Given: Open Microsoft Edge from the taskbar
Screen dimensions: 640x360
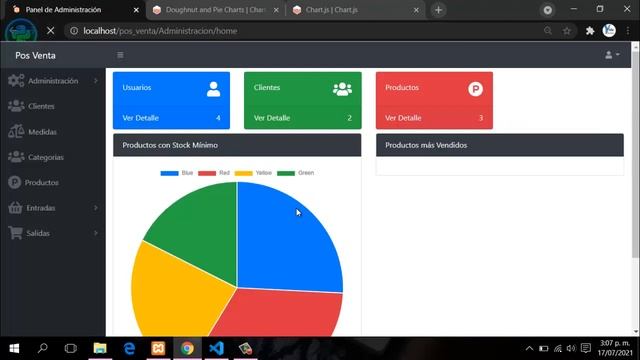Looking at the screenshot, I should click(129, 348).
